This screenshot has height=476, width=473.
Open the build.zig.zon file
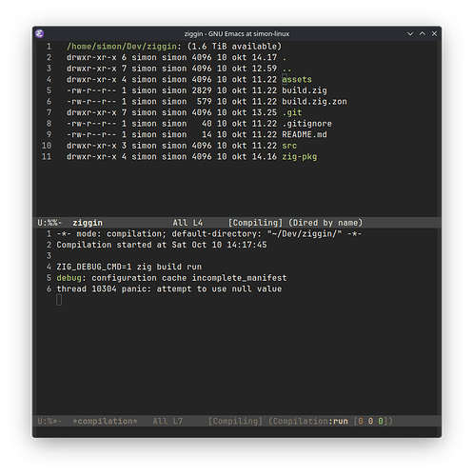pos(314,102)
